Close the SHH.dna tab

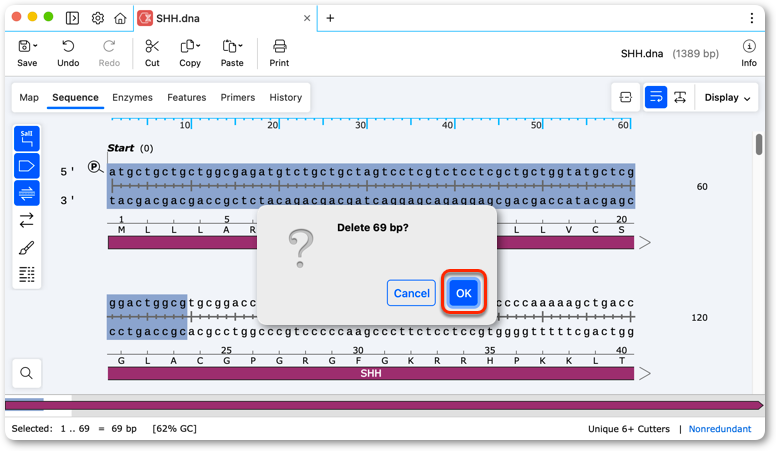pos(307,18)
